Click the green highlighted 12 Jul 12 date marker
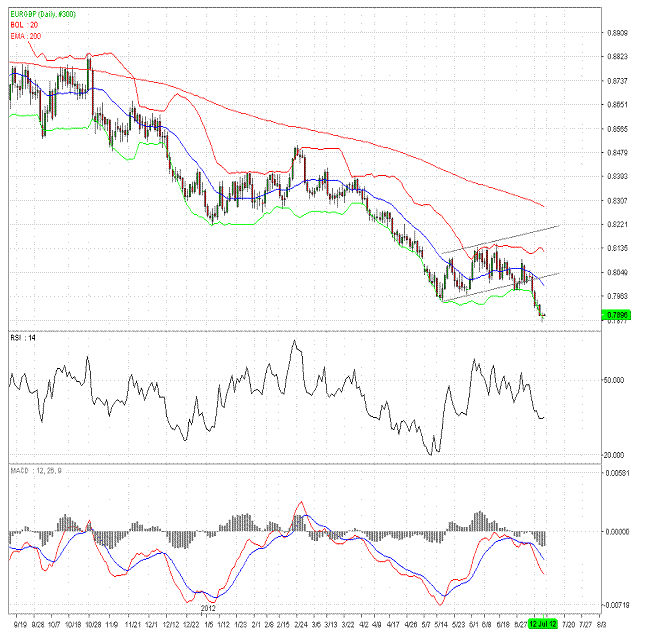 click(x=541, y=622)
